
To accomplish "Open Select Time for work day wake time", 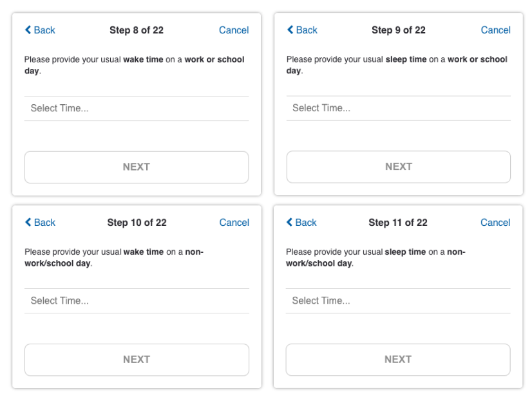I will (137, 108).
